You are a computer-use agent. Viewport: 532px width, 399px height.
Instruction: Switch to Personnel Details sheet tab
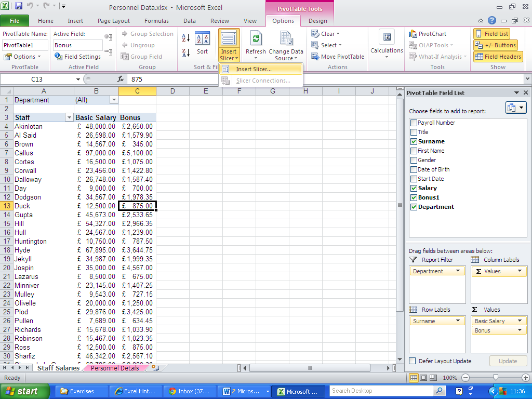115,368
